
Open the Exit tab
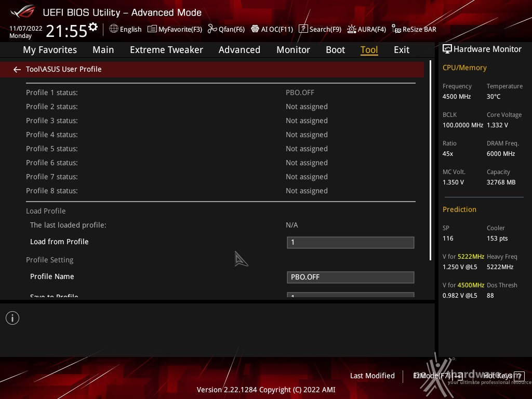point(402,50)
